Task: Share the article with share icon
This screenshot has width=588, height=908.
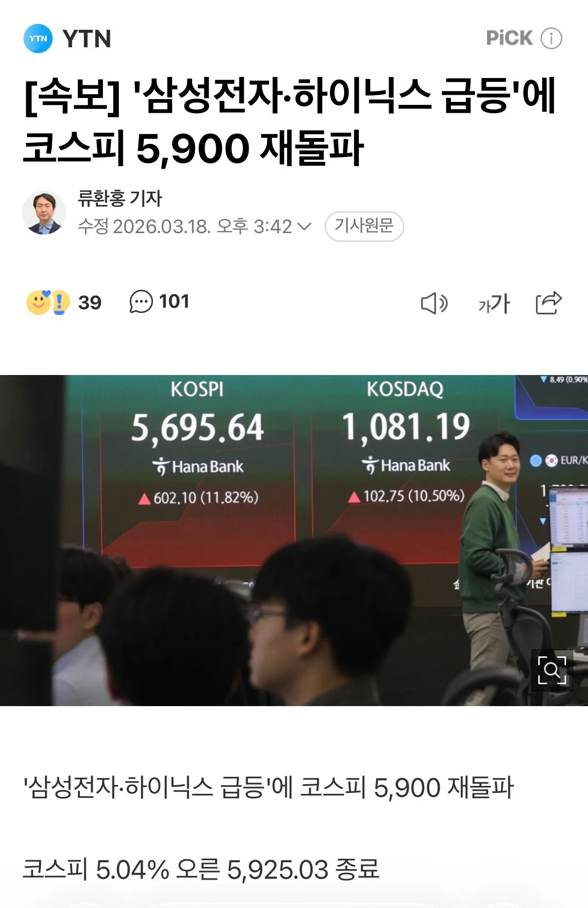Action: (549, 303)
